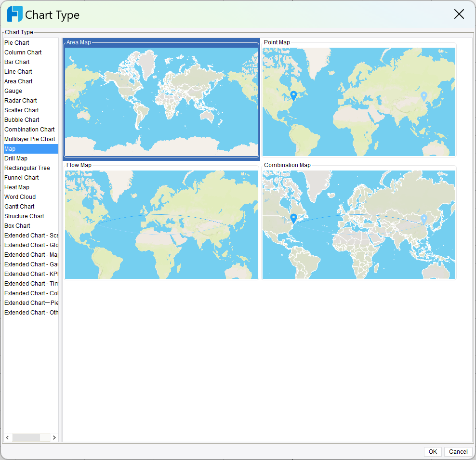The height and width of the screenshot is (460, 476).
Task: Select the Combination Map preview
Action: [x=359, y=224]
